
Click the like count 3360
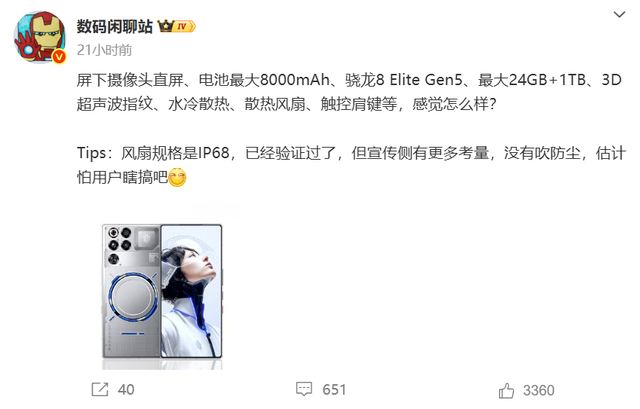[539, 391]
